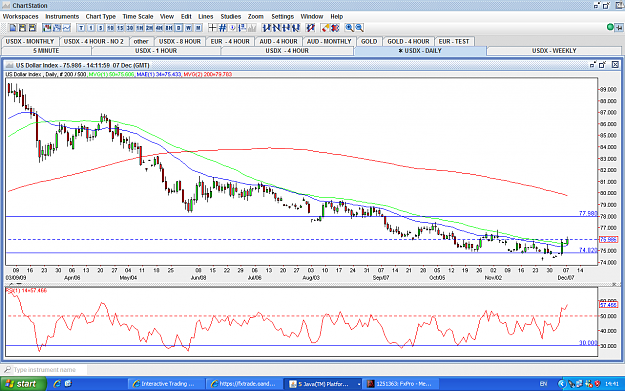Zoom out with the magnifier minus icon
Image resolution: width=625 pixels, height=391 pixels.
click(x=360, y=28)
